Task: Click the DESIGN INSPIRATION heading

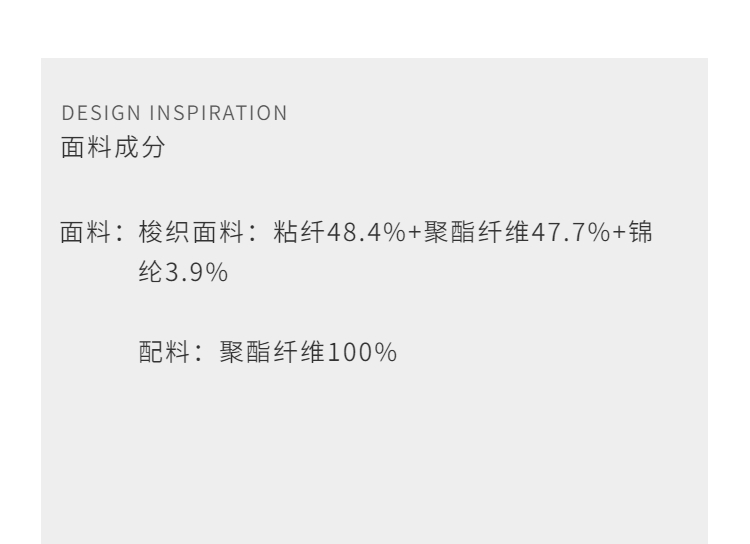Action: pos(173,114)
